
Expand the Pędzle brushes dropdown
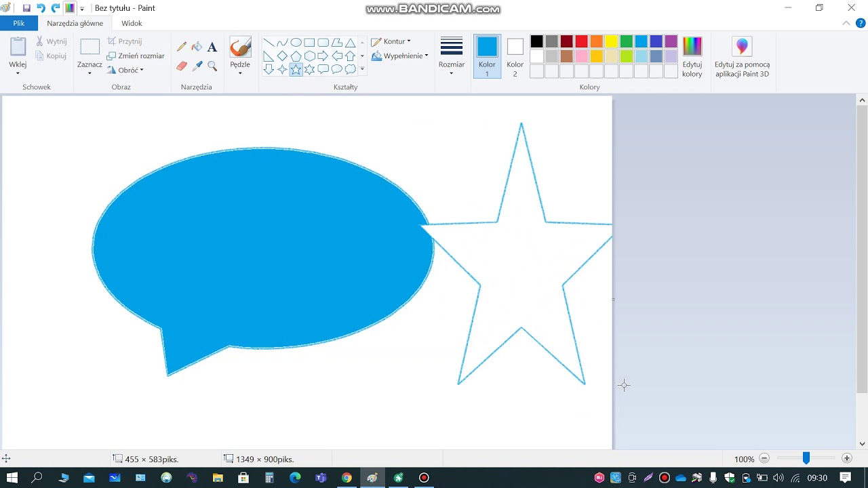[240, 73]
